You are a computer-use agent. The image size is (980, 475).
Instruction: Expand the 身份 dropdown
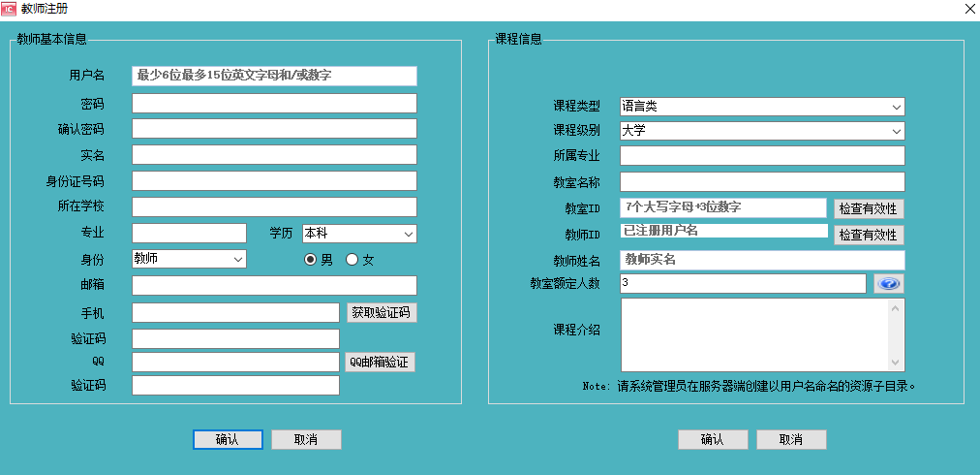189,259
